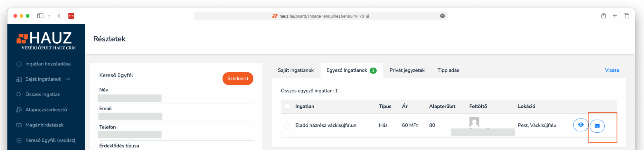Screen dimensions: 644x150
Task: Show the tab overview icon
Action: pos(626,16)
